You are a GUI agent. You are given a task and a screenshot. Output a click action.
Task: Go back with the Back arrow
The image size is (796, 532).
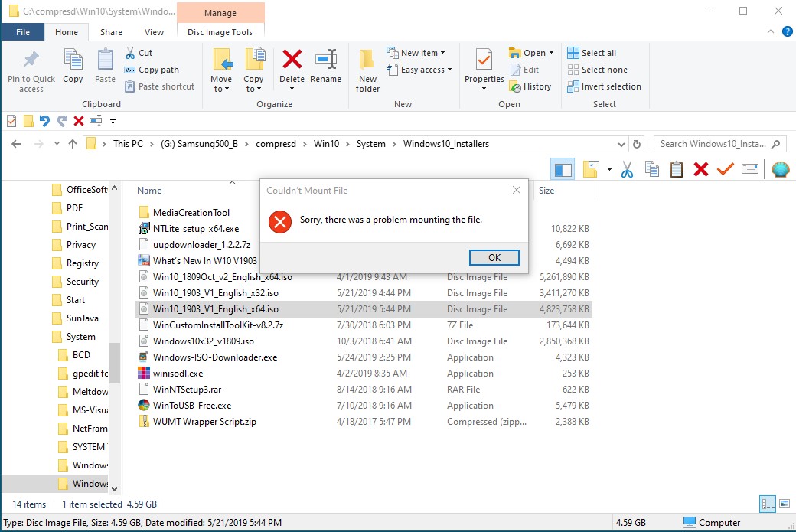pyautogui.click(x=16, y=144)
